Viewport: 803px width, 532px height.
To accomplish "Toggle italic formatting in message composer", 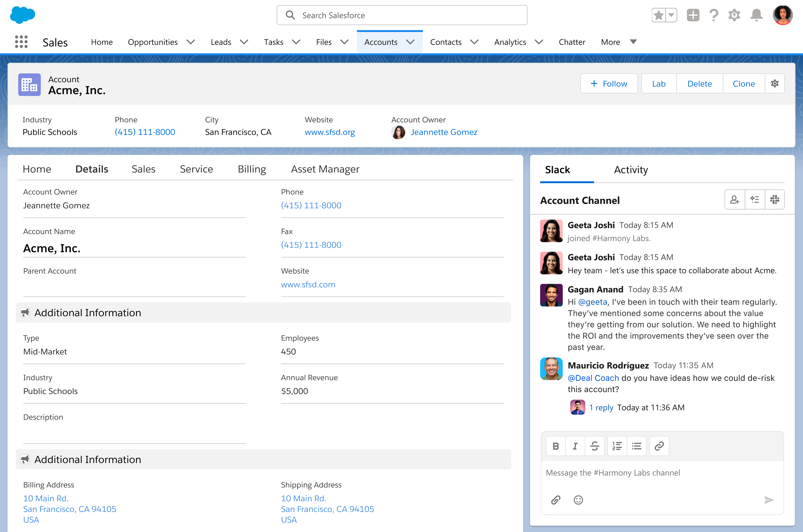I will pos(575,446).
